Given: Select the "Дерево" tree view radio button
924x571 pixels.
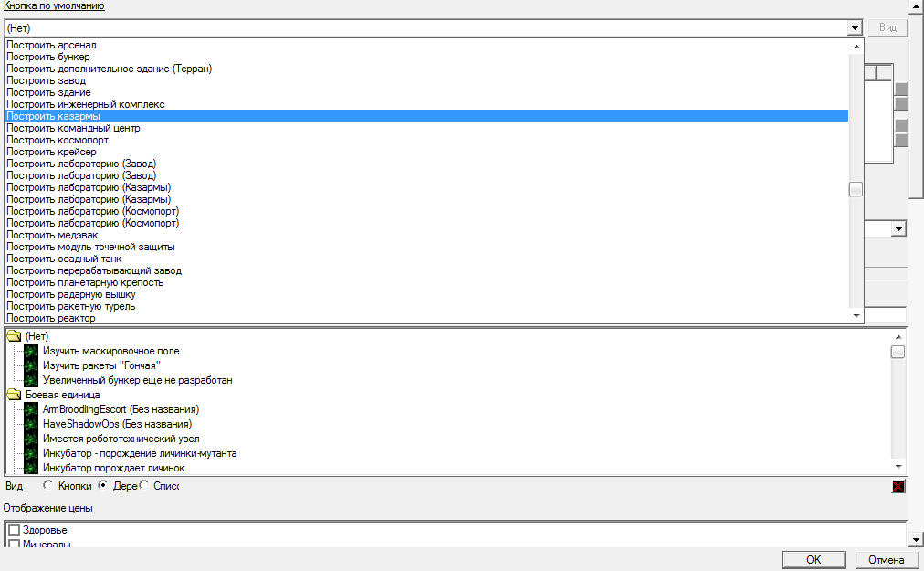Looking at the screenshot, I should click(x=103, y=486).
